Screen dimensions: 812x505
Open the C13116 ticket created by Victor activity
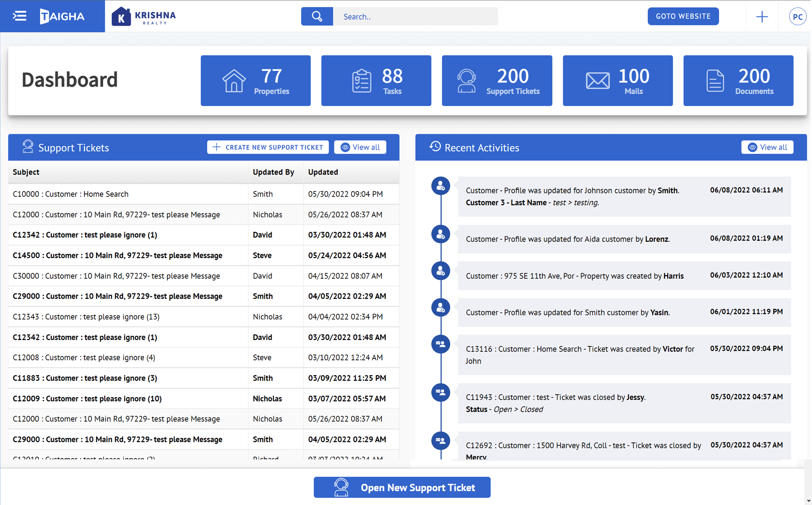point(624,355)
